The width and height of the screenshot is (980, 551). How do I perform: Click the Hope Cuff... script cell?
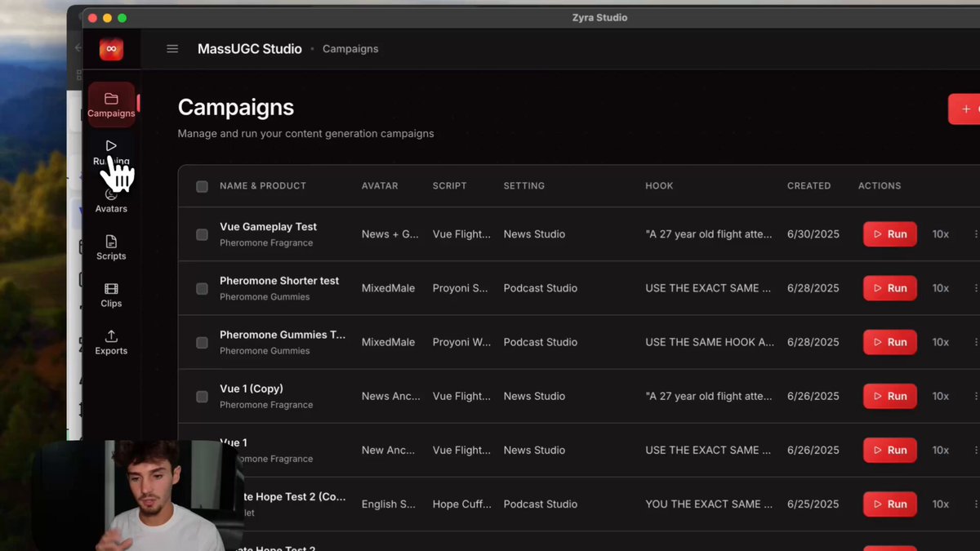[x=462, y=504]
